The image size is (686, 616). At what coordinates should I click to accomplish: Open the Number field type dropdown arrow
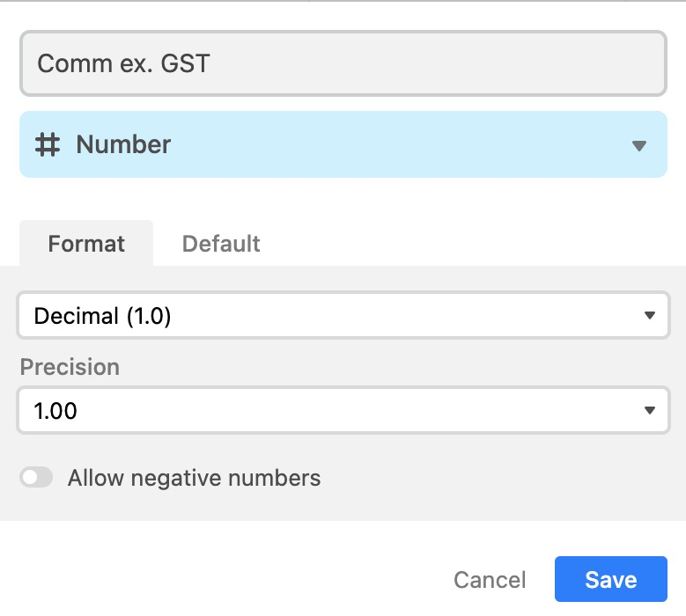tap(639, 145)
